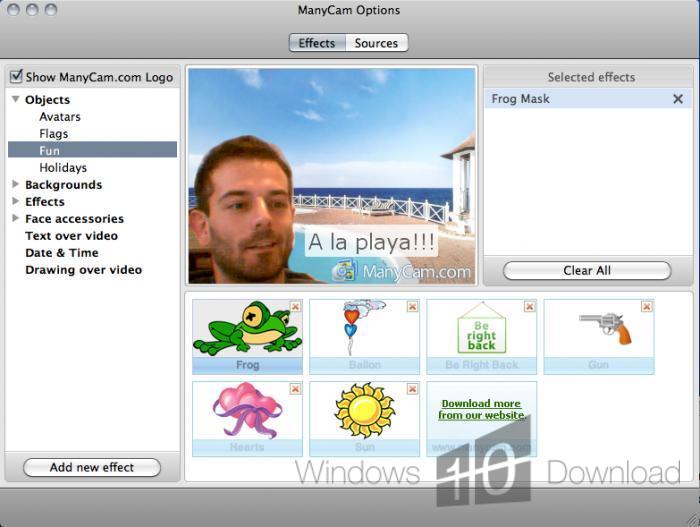
Task: Apply the Gun effect
Action: [x=599, y=336]
